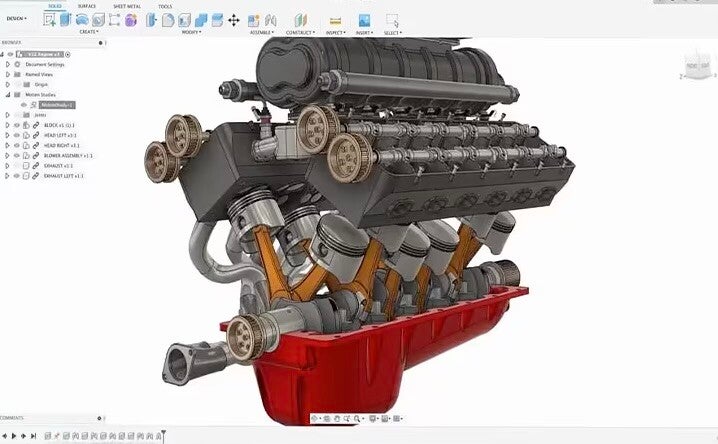Switch to the Tools tab
The width and height of the screenshot is (718, 444).
[x=165, y=6]
